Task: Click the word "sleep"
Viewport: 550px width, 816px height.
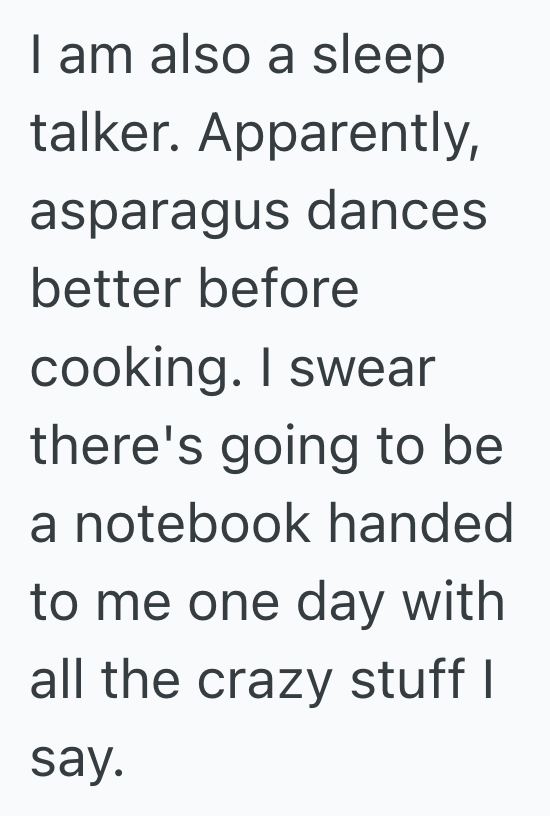Action: point(378,58)
